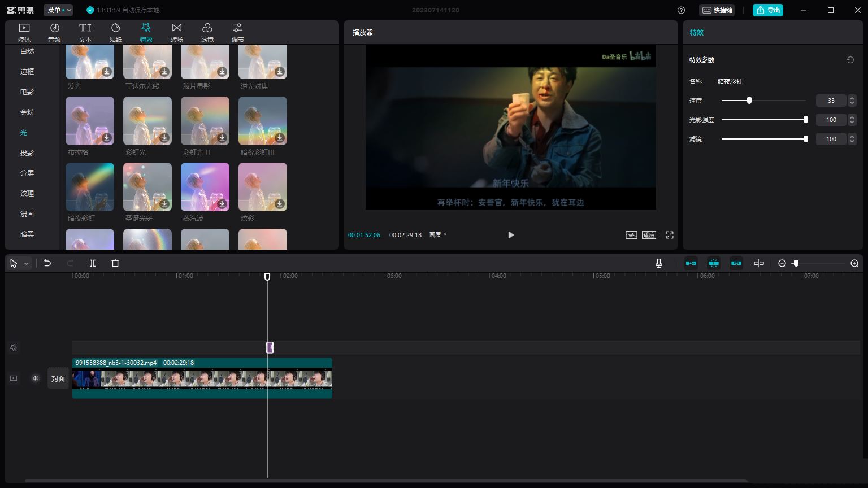Select the 金粉 effect category

(x=27, y=112)
